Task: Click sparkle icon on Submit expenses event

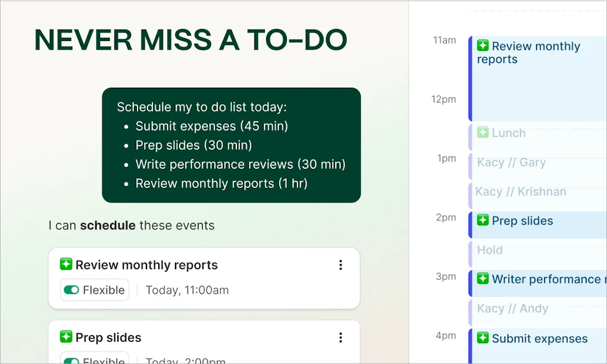Action: [x=483, y=339]
